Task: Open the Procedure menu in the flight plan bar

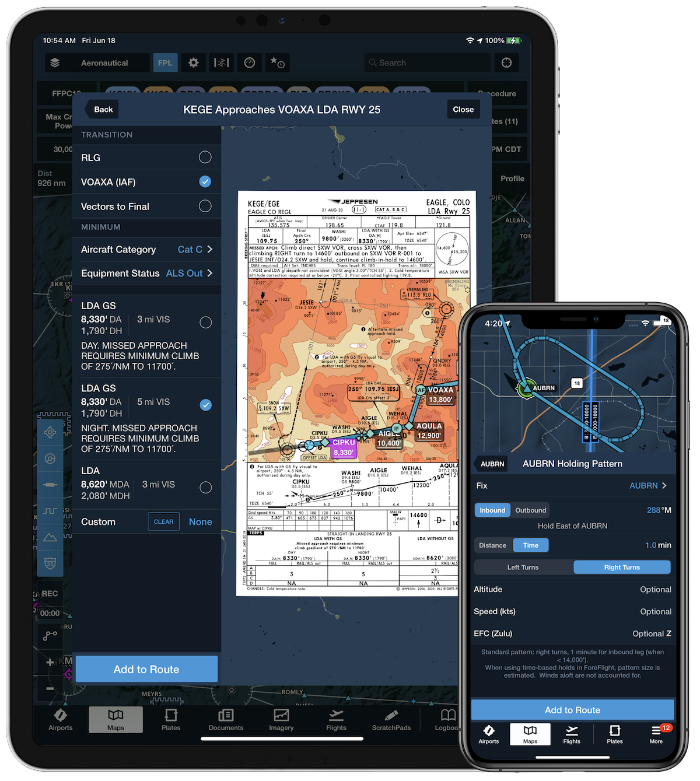Action: tap(498, 93)
